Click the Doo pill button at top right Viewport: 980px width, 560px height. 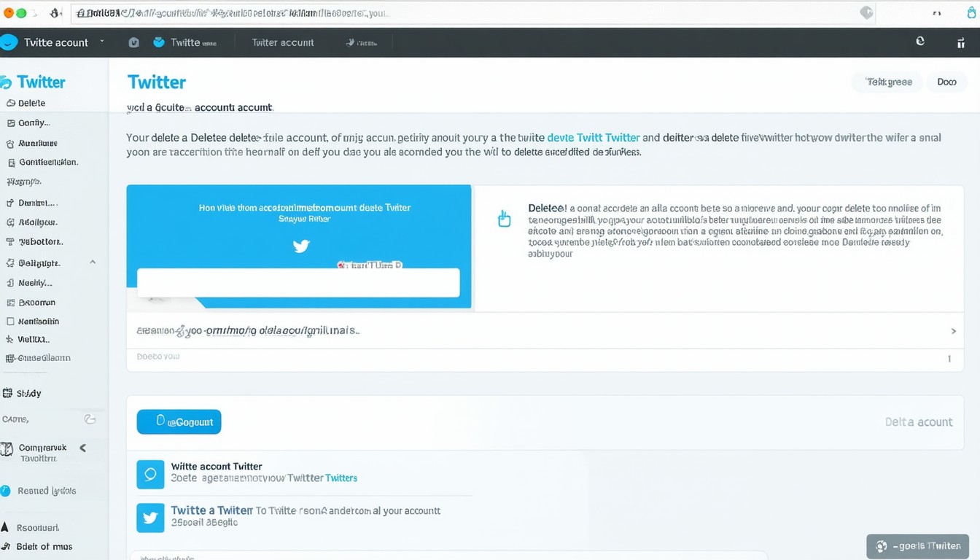coord(946,82)
